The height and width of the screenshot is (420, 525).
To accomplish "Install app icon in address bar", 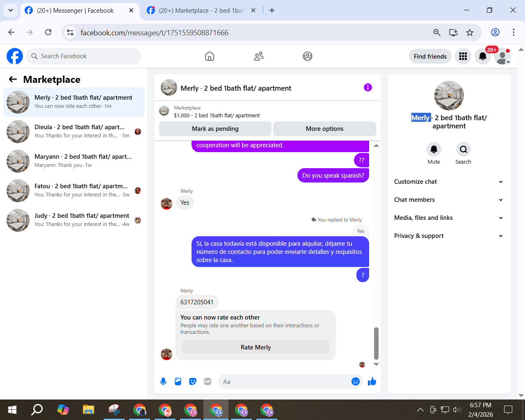I will [453, 32].
